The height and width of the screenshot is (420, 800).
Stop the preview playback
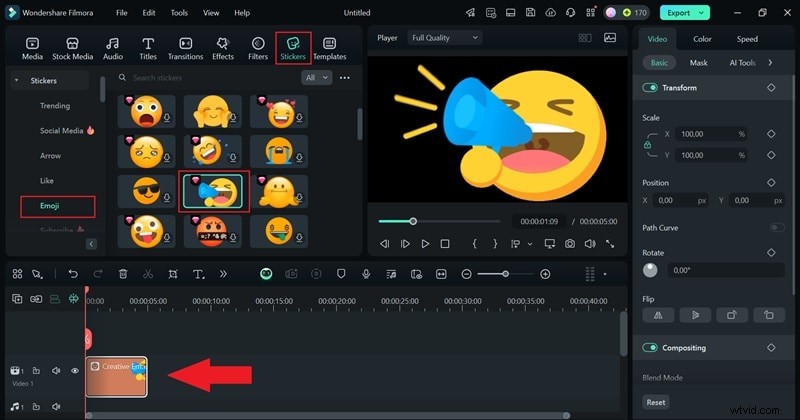pyautogui.click(x=445, y=244)
